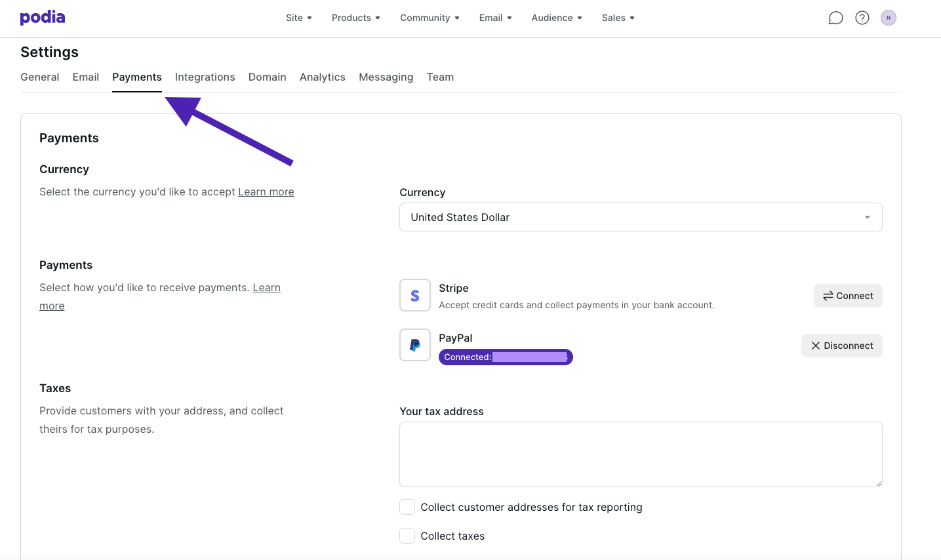Open the help question mark icon
The height and width of the screenshot is (560, 941).
[x=862, y=18]
